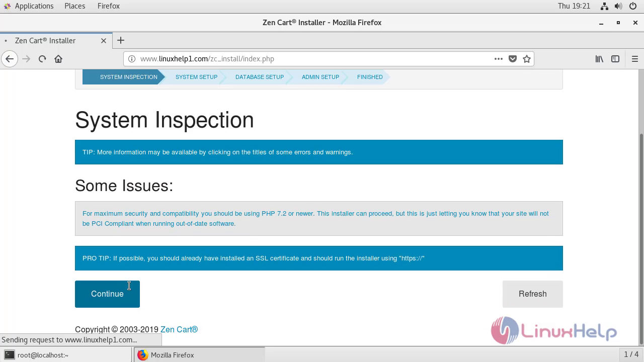This screenshot has height=362, width=644.
Task: Reload the page with the reload icon
Action: click(x=42, y=59)
